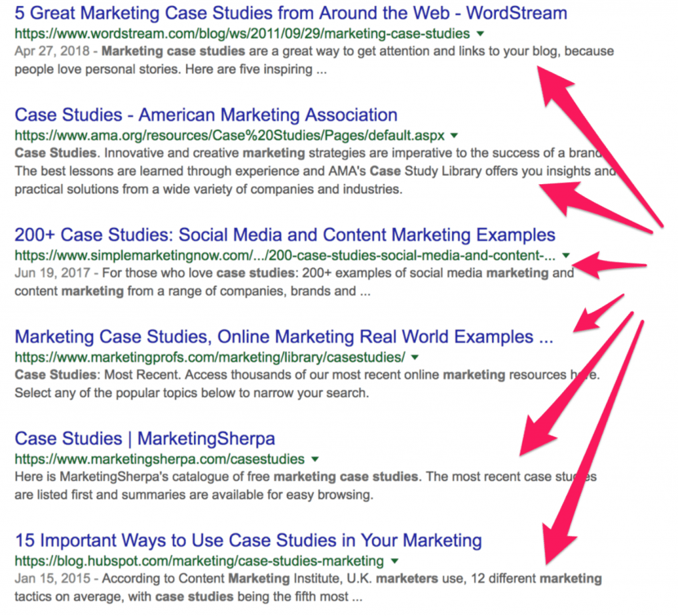Open the 200+ Case Studies social media result
The height and width of the screenshot is (616, 678).
(x=285, y=235)
